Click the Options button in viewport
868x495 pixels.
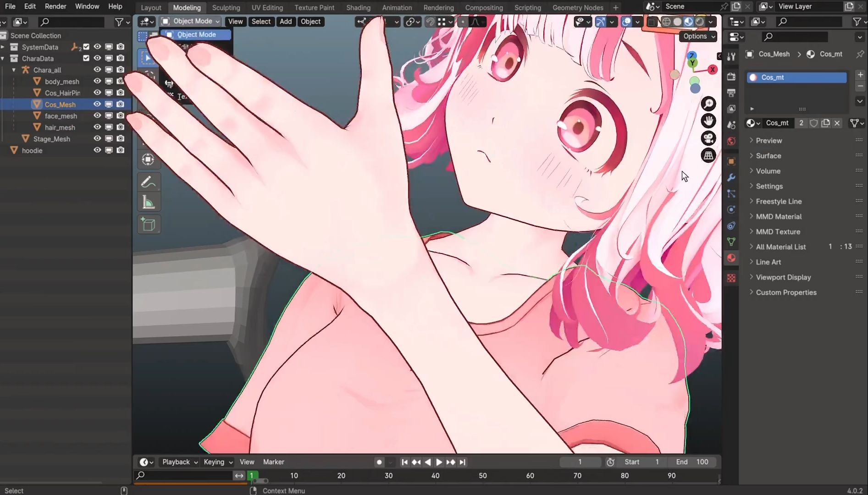pos(698,36)
